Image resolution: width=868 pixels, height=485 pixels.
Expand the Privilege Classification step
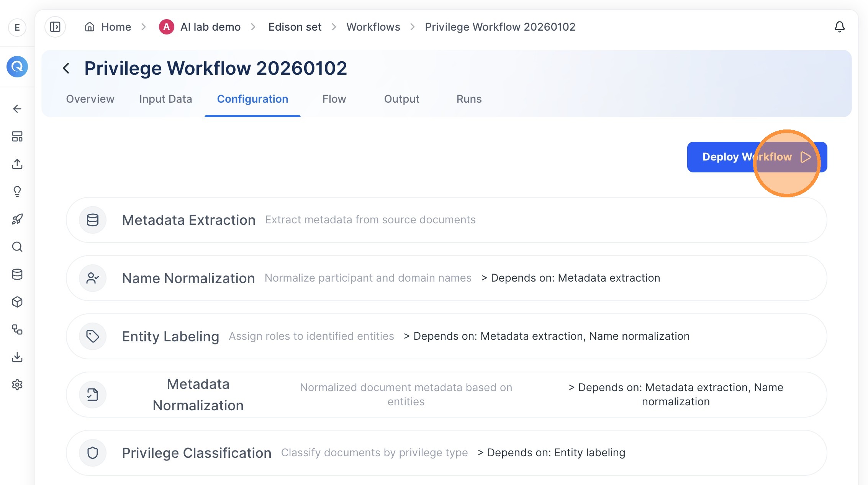coord(447,453)
